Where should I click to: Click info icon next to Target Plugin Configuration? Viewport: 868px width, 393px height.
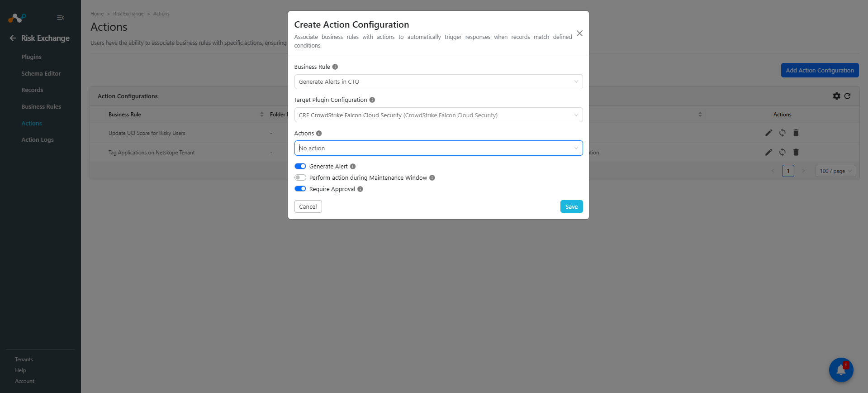[372, 100]
